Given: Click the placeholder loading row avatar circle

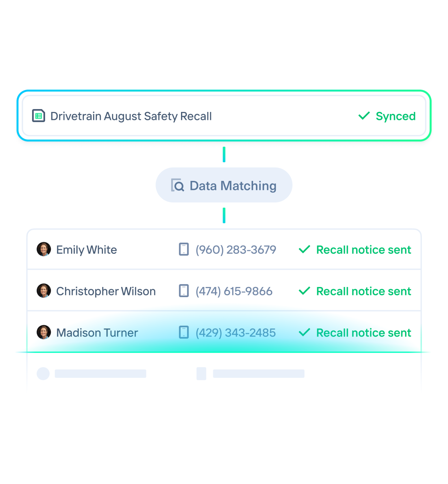Looking at the screenshot, I should (x=43, y=373).
